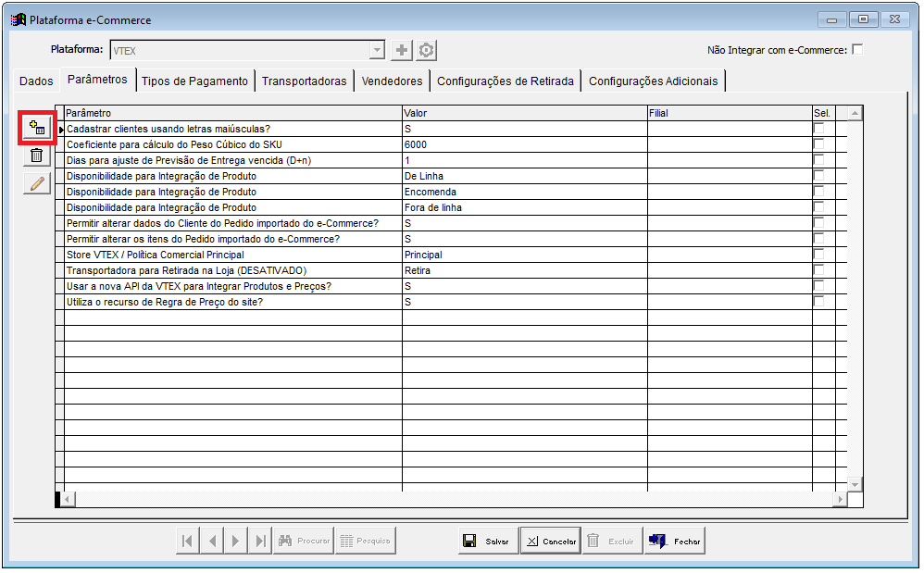Open the Transportadoras tab
The height and width of the screenshot is (573, 924).
(x=304, y=81)
